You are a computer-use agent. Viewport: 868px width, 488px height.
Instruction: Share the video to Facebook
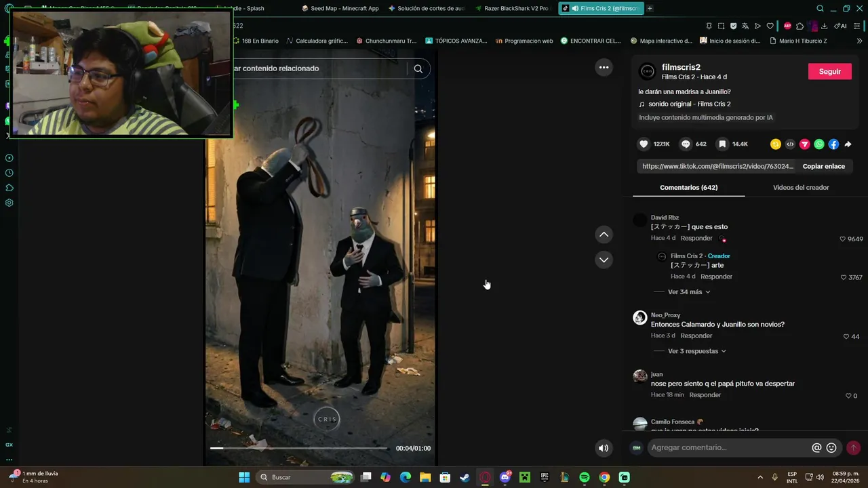pos(833,144)
